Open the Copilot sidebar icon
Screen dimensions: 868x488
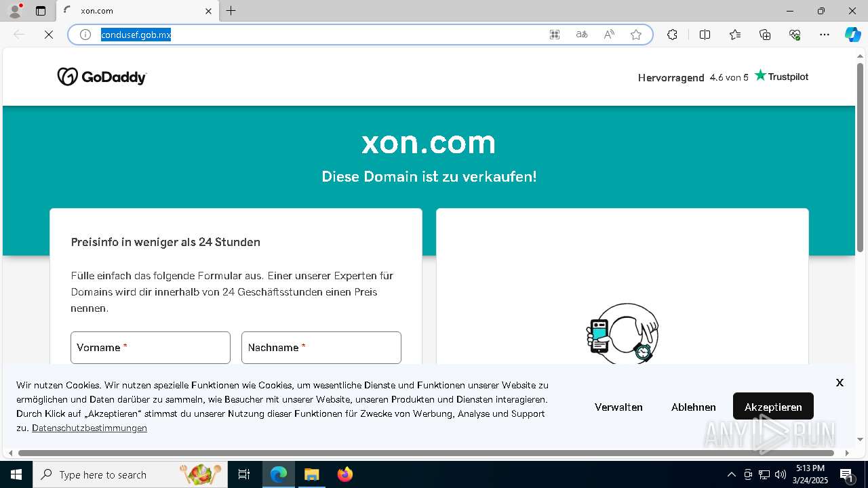point(852,35)
